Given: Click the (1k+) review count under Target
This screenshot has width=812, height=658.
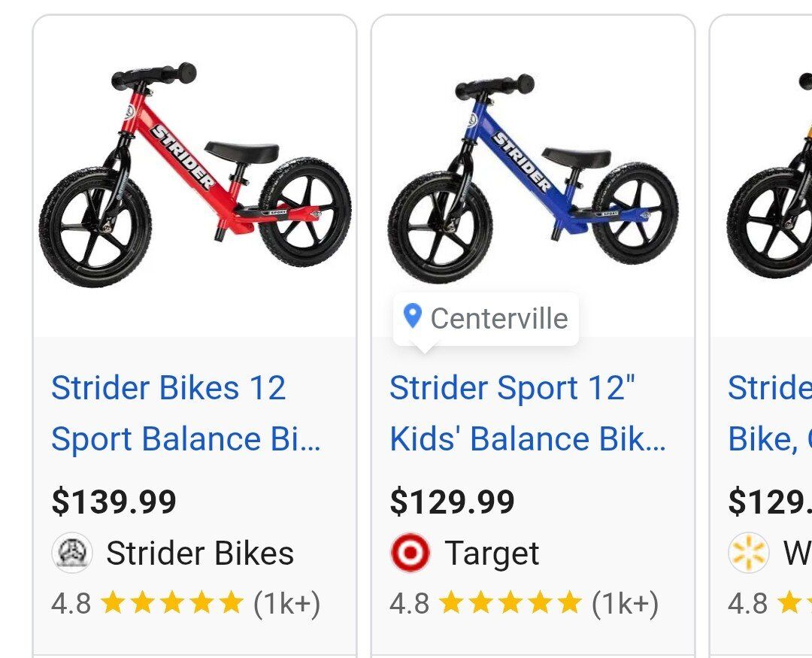Looking at the screenshot, I should 625,602.
